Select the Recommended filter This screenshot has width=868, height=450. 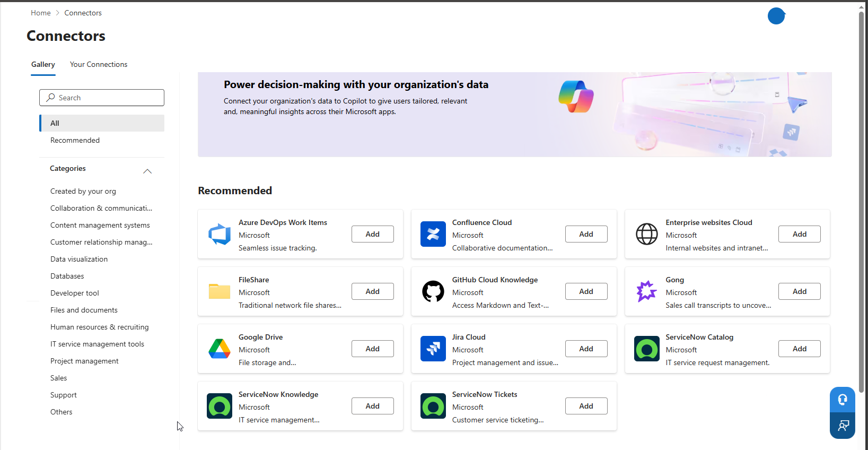pyautogui.click(x=102, y=140)
